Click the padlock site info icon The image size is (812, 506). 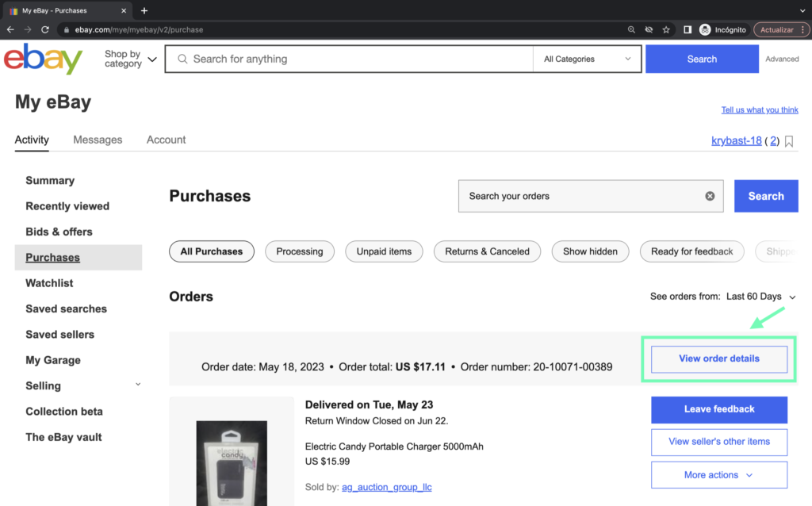(67, 29)
